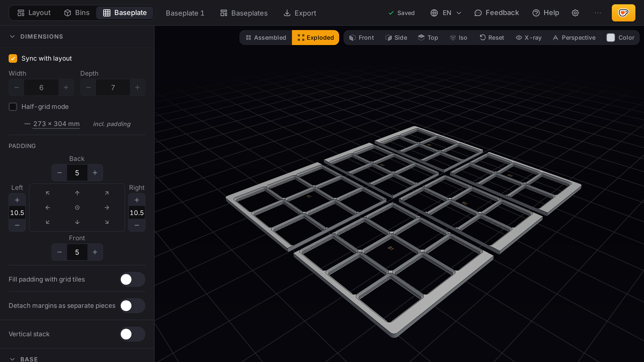Image resolution: width=644 pixels, height=362 pixels.
Task: Enable Vertical stack toggle
Action: pos(133,334)
